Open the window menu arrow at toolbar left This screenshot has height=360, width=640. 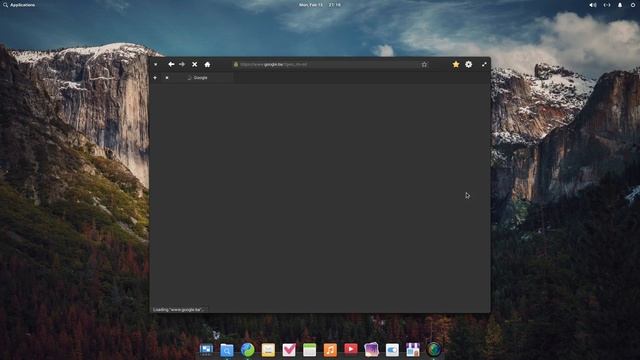tap(156, 64)
